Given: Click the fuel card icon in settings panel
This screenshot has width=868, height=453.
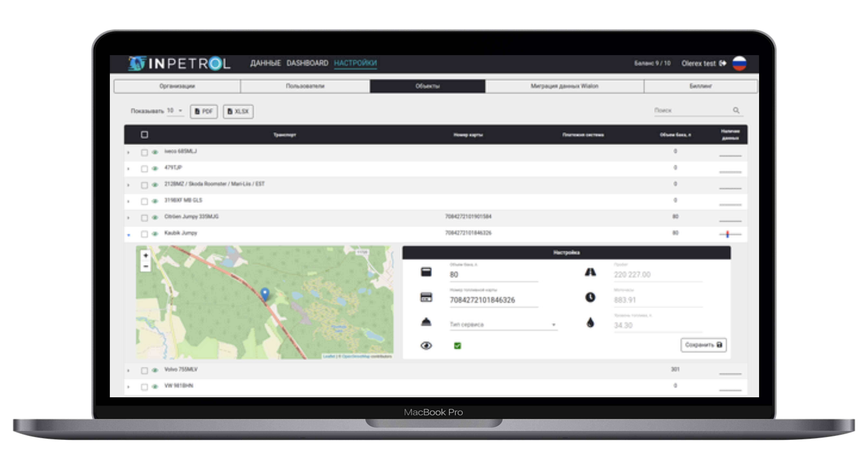Looking at the screenshot, I should (x=426, y=297).
